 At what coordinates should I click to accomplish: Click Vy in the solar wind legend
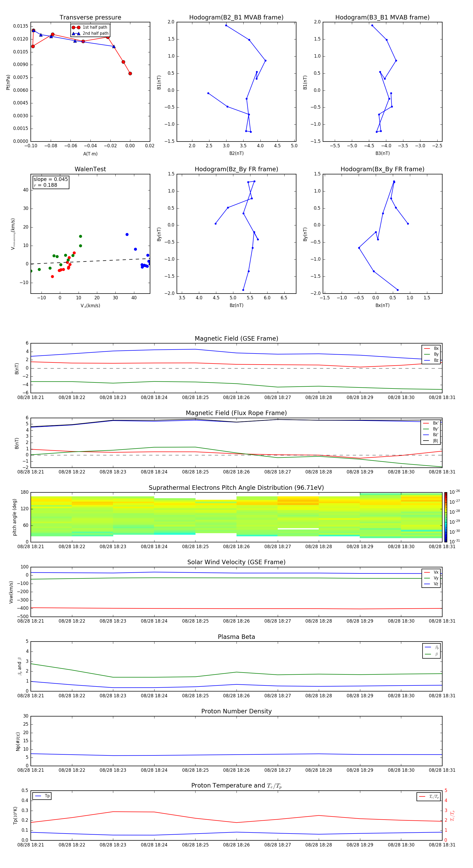click(x=431, y=578)
